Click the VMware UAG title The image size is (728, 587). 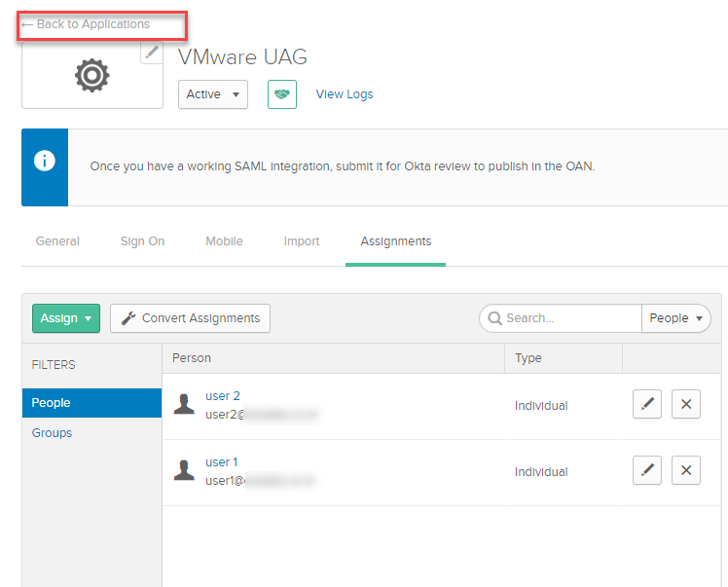click(242, 57)
